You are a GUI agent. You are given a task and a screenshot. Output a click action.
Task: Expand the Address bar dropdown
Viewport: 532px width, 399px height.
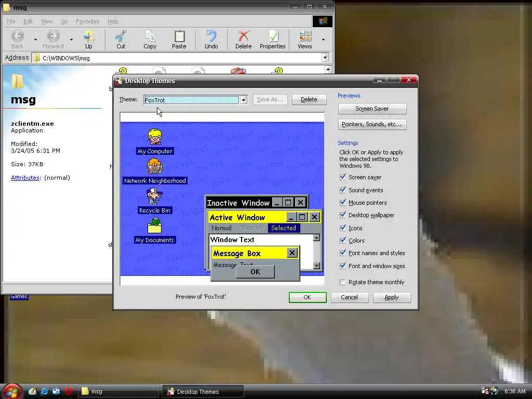point(325,58)
